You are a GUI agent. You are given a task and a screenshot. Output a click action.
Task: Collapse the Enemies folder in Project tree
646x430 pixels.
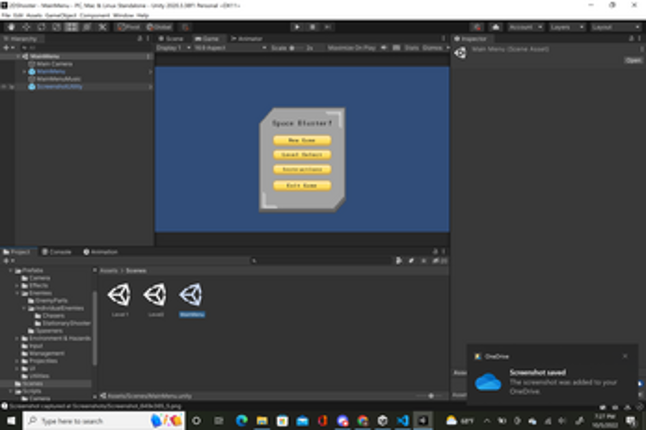coord(17,293)
